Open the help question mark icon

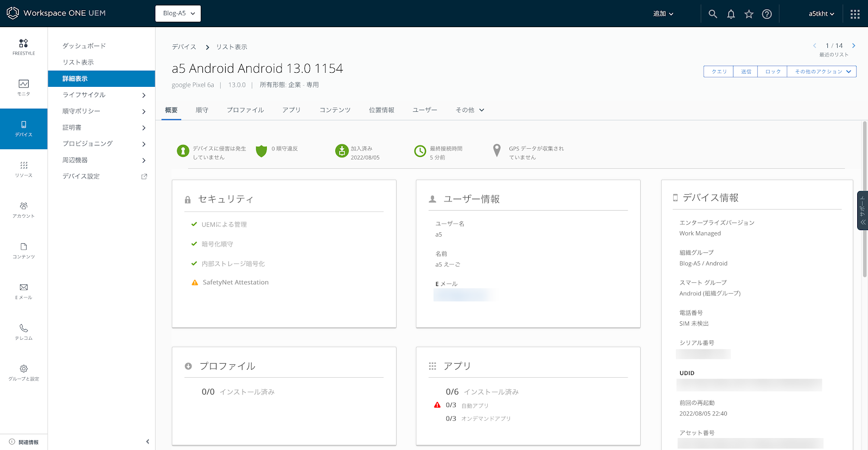pyautogui.click(x=767, y=14)
